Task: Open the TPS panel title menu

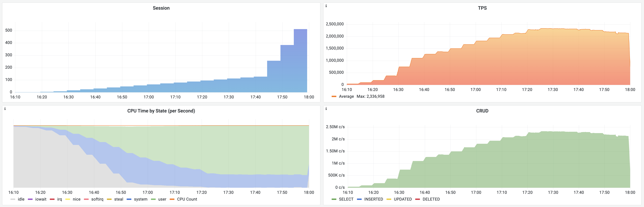Action: (x=482, y=8)
